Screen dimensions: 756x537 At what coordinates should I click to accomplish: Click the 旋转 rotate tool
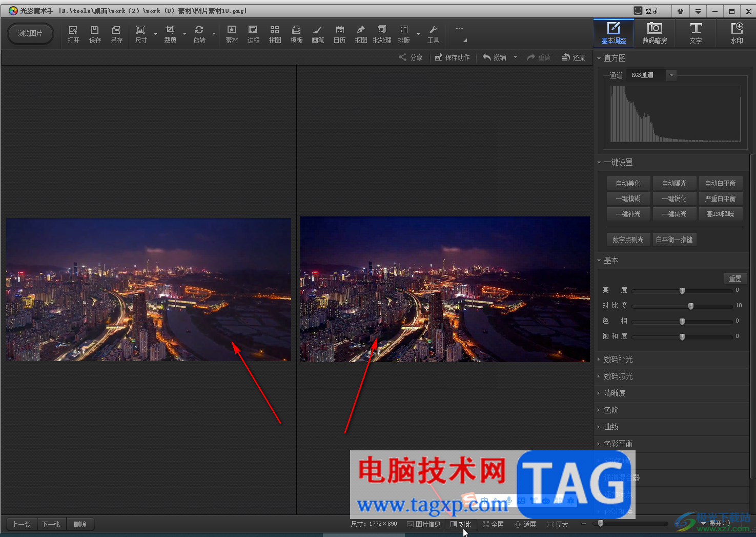[x=199, y=34]
